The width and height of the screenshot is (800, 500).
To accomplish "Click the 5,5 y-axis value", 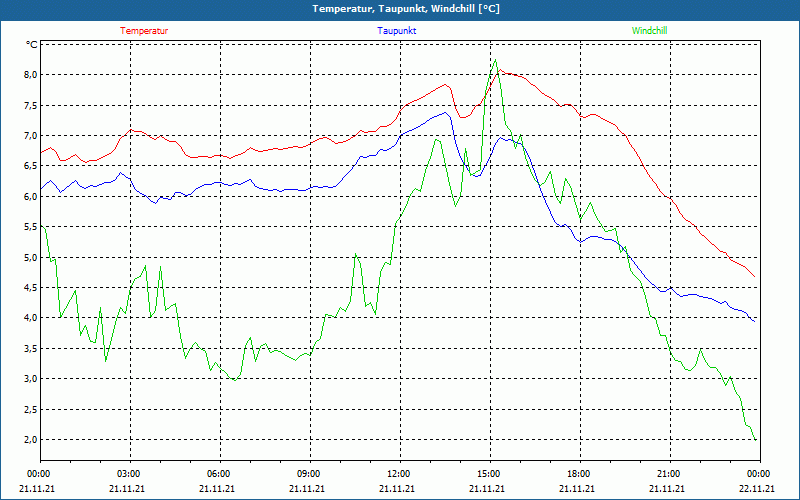I will [31, 227].
